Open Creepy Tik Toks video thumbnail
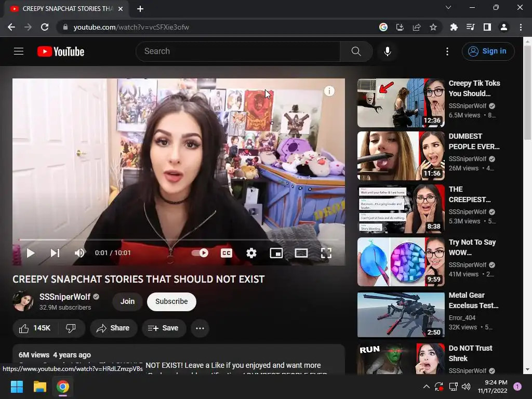 pos(401,103)
